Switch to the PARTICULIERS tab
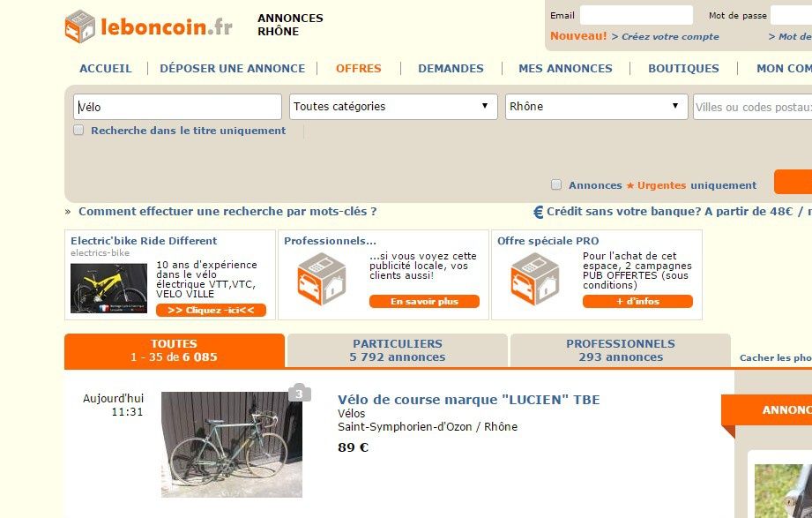812x518 pixels. coord(398,350)
